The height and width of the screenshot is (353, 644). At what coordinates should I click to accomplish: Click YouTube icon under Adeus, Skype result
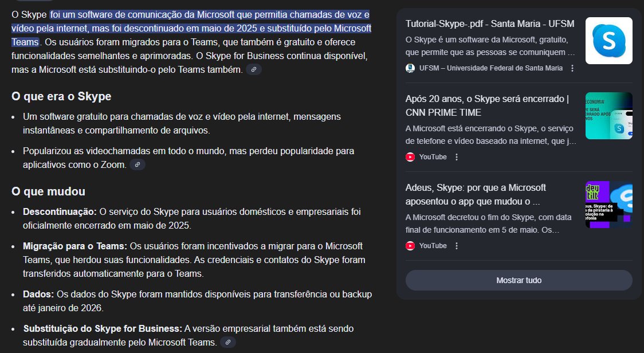410,246
